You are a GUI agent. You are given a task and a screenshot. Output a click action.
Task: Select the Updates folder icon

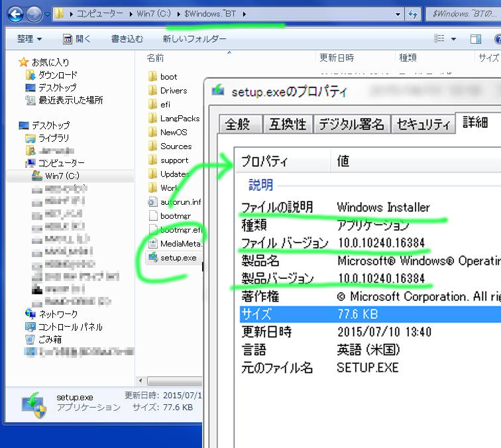pos(152,174)
